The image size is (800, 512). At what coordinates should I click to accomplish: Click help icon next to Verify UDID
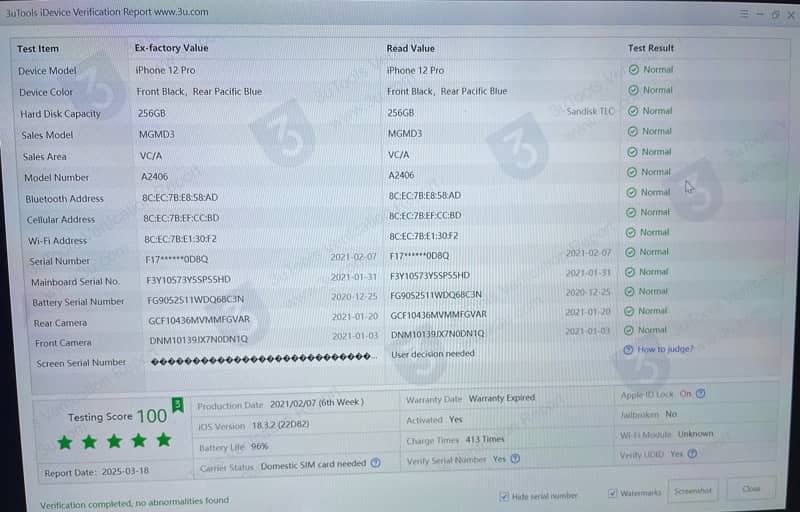pyautogui.click(x=692, y=453)
